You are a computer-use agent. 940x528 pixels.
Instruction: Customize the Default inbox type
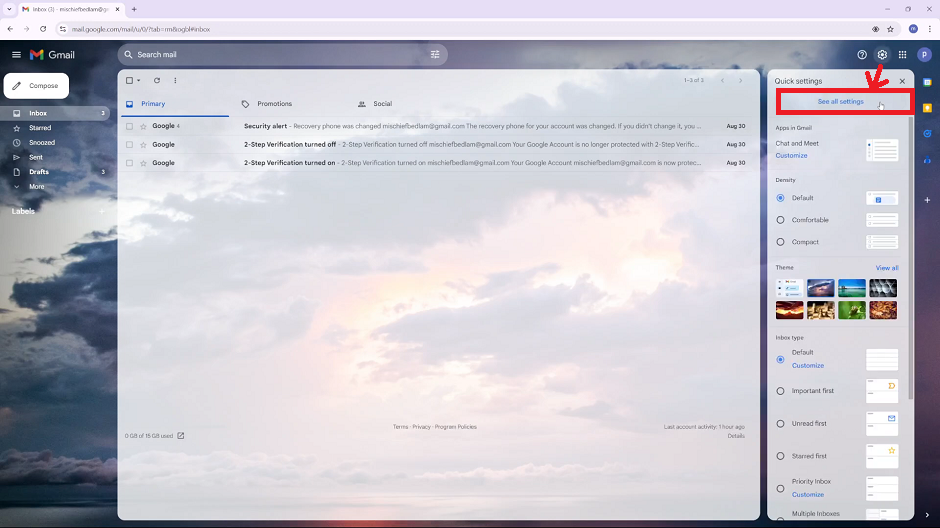808,366
